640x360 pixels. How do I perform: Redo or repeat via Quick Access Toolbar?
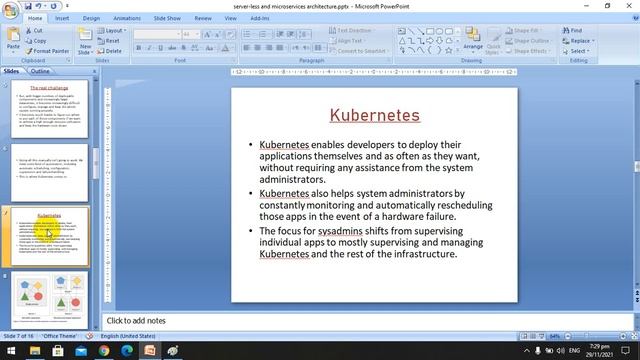[x=53, y=6]
